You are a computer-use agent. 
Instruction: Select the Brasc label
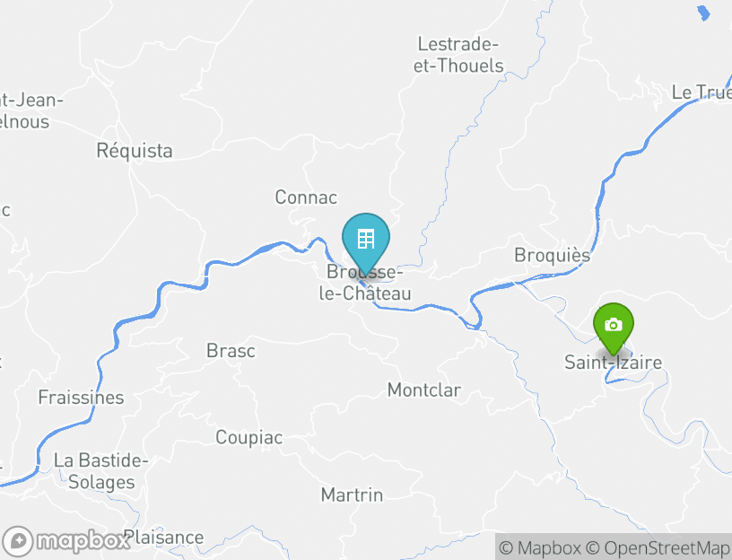pos(231,351)
